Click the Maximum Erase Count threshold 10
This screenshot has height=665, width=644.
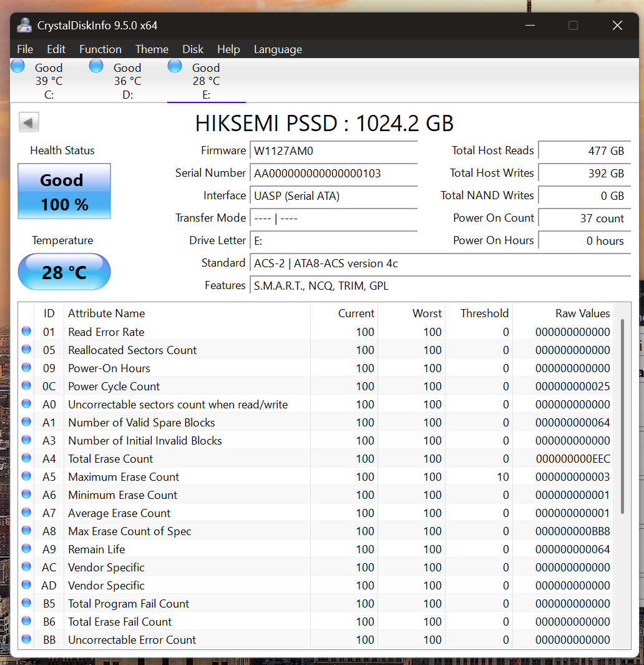tap(503, 477)
